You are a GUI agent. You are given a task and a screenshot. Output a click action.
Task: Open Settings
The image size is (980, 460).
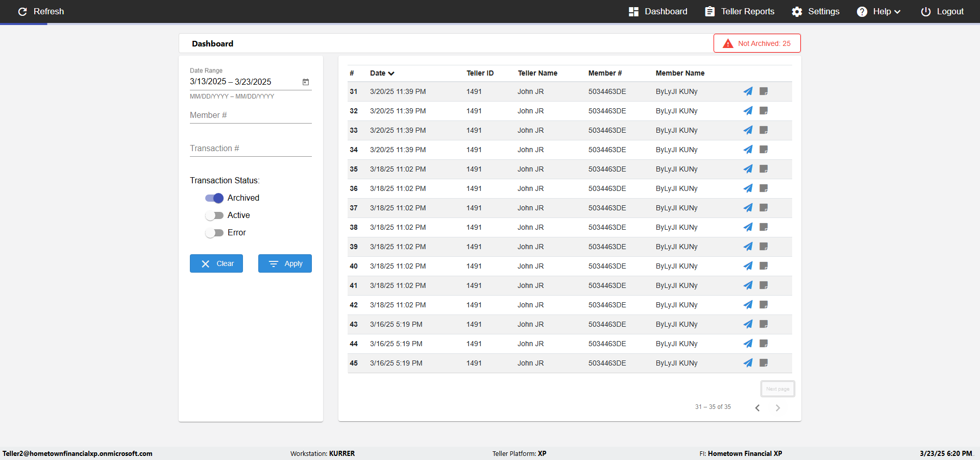816,11
